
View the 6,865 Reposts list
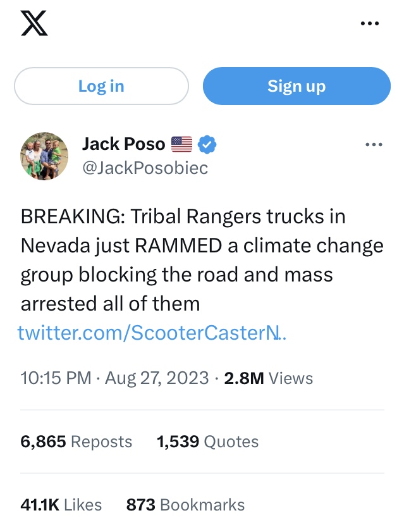point(77,441)
